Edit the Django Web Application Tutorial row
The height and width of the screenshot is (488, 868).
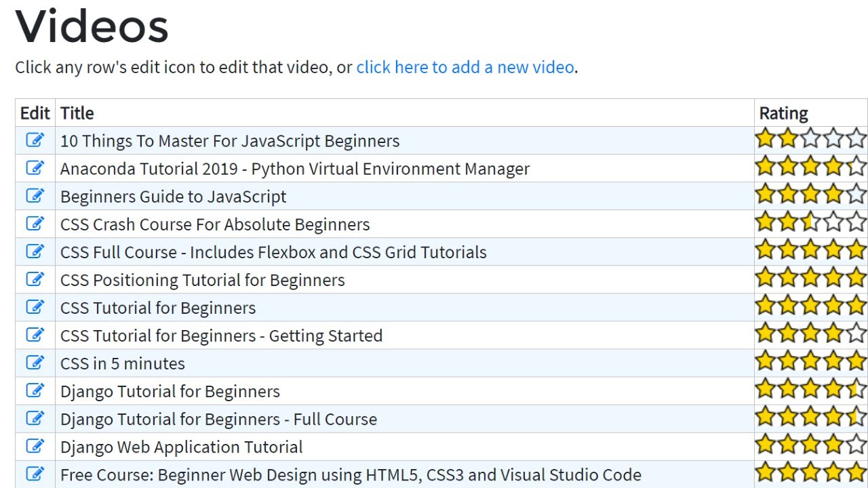pos(35,446)
